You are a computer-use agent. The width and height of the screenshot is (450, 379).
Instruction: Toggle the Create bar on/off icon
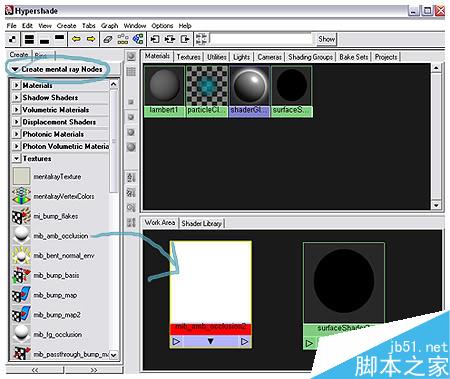coord(12,39)
